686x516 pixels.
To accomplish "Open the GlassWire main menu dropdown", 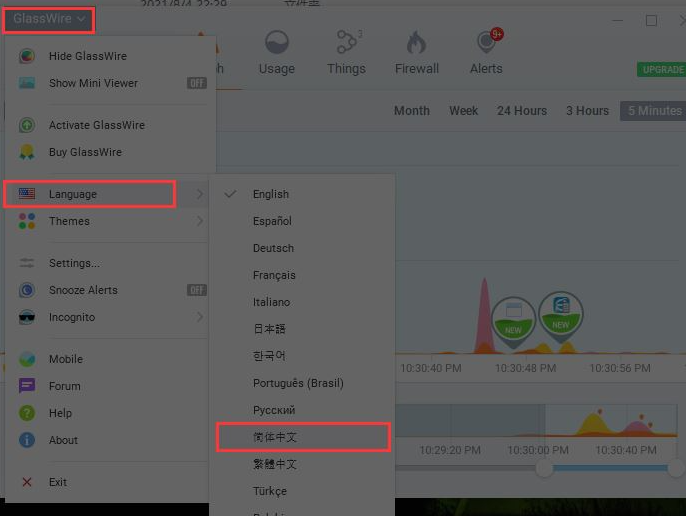I will (x=48, y=19).
